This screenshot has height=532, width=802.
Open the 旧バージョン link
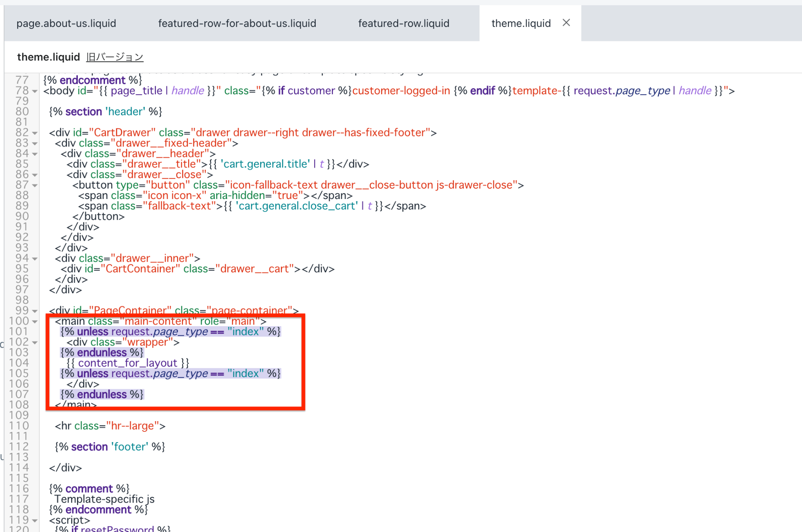pyautogui.click(x=115, y=57)
